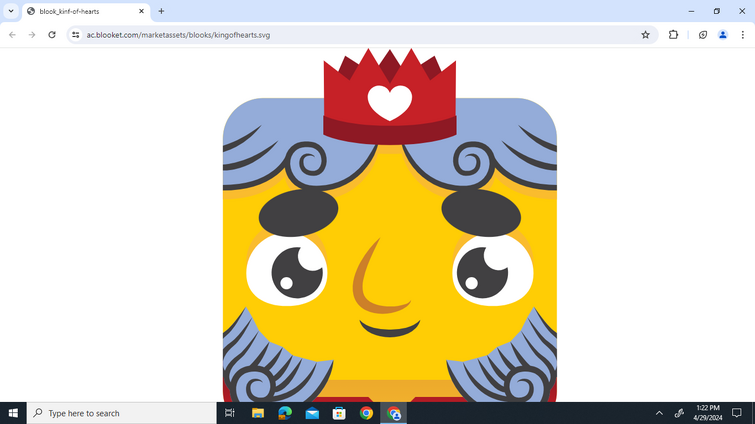The width and height of the screenshot is (755, 424).
Task: Show hidden system tray icons
Action: pos(659,413)
